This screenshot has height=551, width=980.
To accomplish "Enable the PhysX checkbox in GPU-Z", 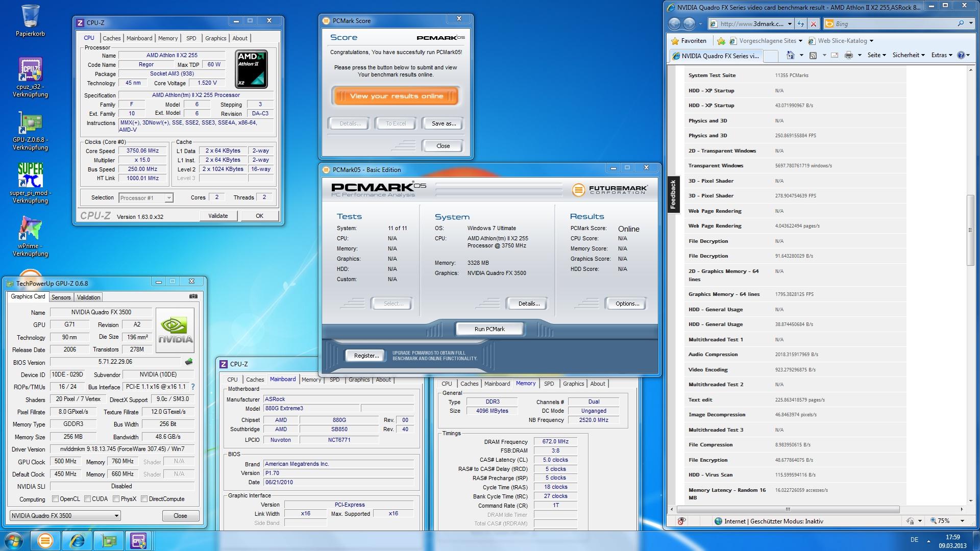I will [x=116, y=499].
